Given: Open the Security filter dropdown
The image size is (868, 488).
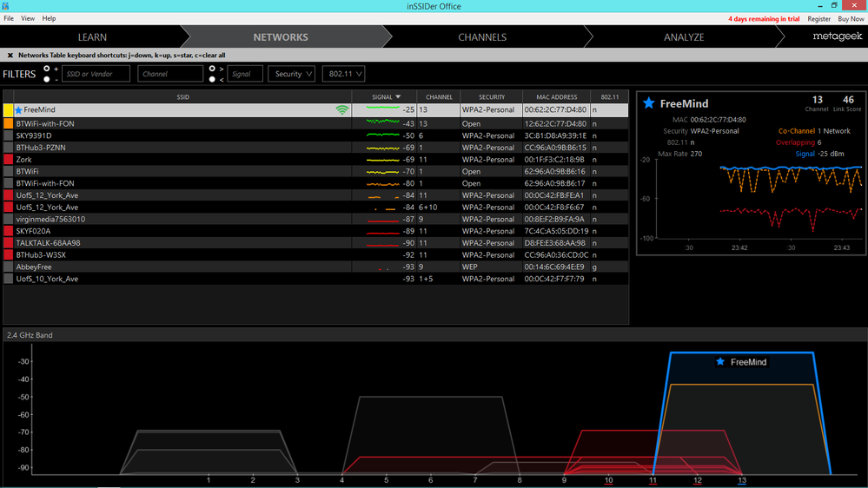Looking at the screenshot, I should [x=291, y=74].
